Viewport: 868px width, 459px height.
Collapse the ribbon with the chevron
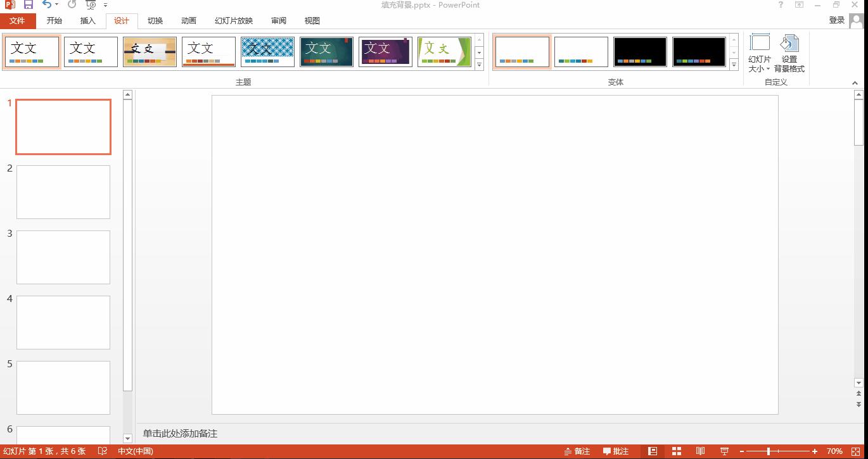point(855,83)
